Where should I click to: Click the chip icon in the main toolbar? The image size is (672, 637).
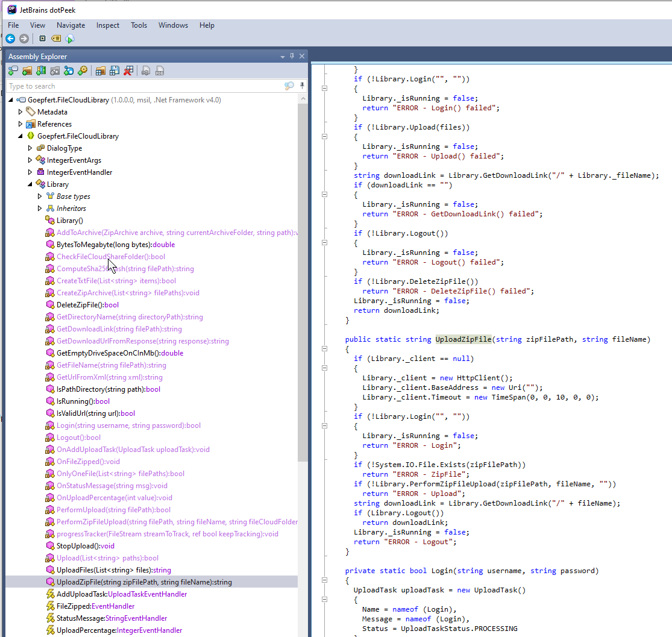click(42, 39)
